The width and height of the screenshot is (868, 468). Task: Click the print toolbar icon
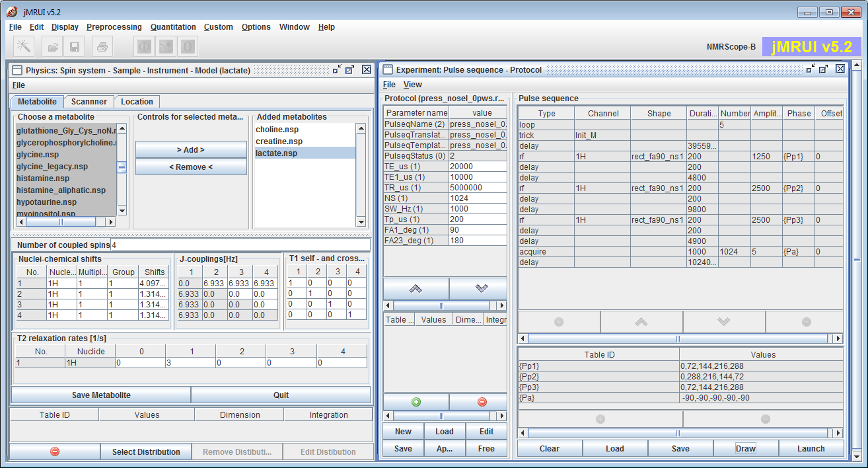click(x=102, y=46)
